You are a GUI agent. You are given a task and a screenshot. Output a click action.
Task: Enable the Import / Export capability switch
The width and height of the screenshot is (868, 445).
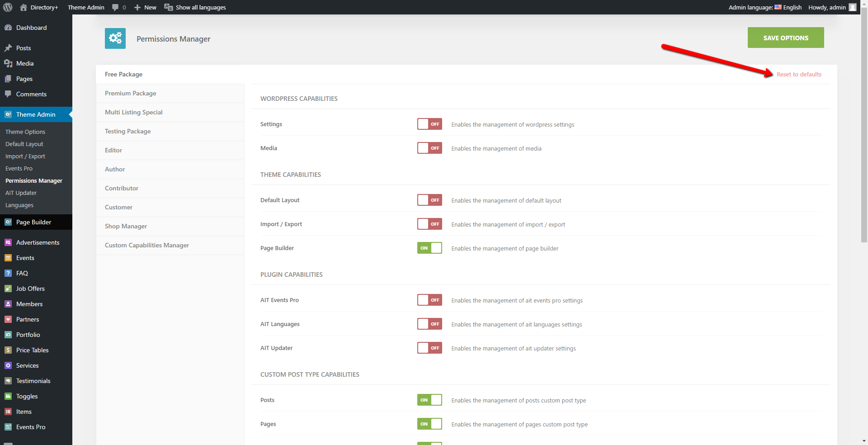tap(429, 224)
